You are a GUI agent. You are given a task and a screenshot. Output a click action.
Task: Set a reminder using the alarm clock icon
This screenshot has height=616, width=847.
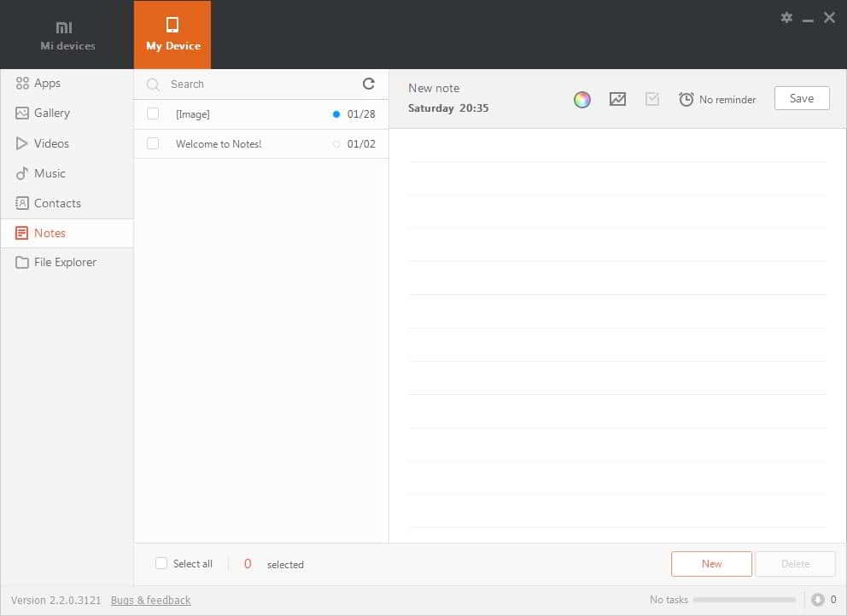[686, 99]
